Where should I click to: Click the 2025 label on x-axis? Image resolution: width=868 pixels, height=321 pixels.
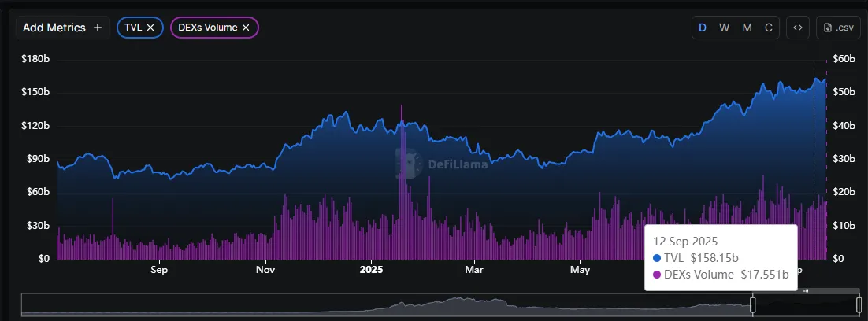pos(370,270)
